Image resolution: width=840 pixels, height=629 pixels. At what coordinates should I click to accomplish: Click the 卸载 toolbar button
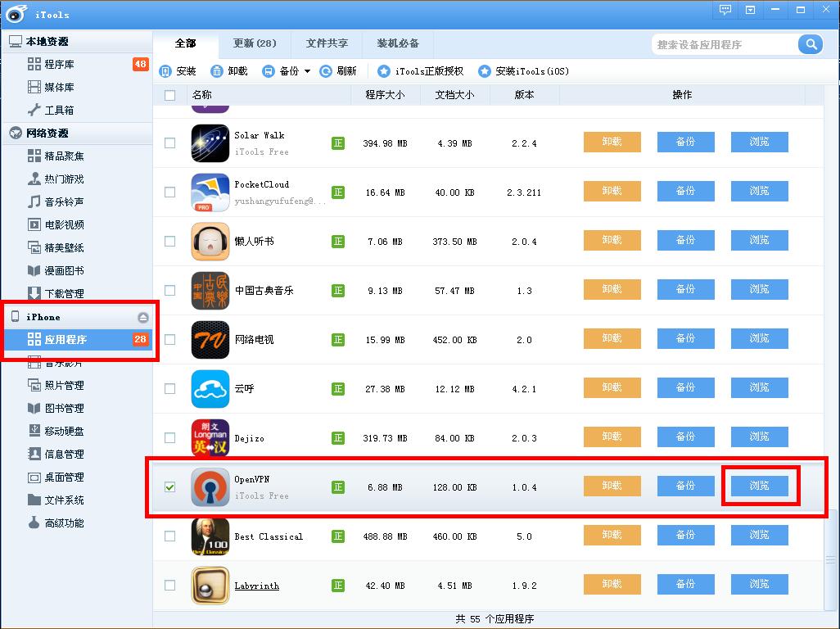(229, 71)
